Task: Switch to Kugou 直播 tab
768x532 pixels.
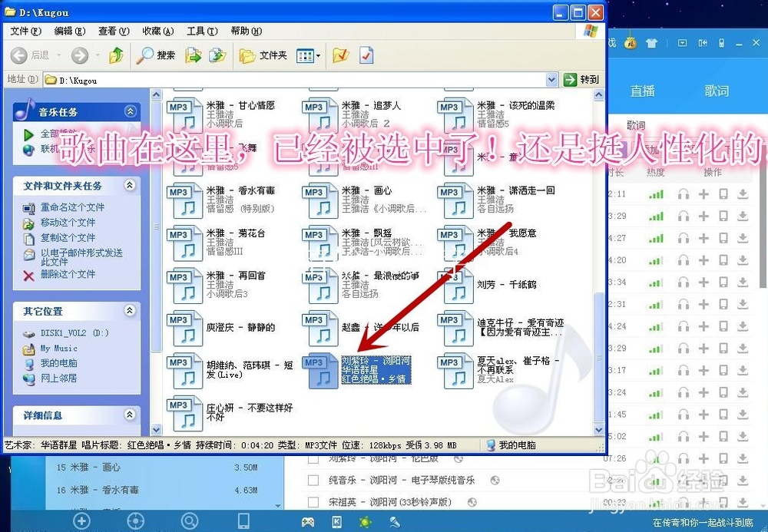Action: tap(643, 91)
